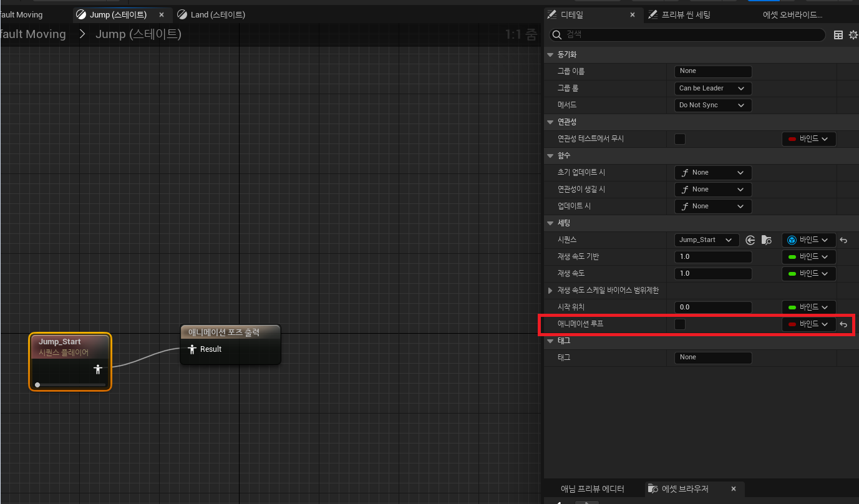
Task: Close the Jump (스테이트) tab
Action: 162,14
